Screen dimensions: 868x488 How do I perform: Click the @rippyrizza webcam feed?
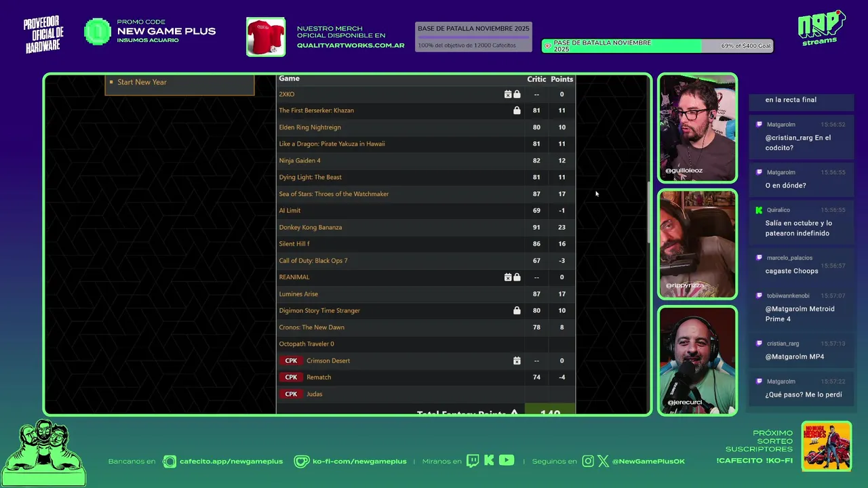click(697, 244)
